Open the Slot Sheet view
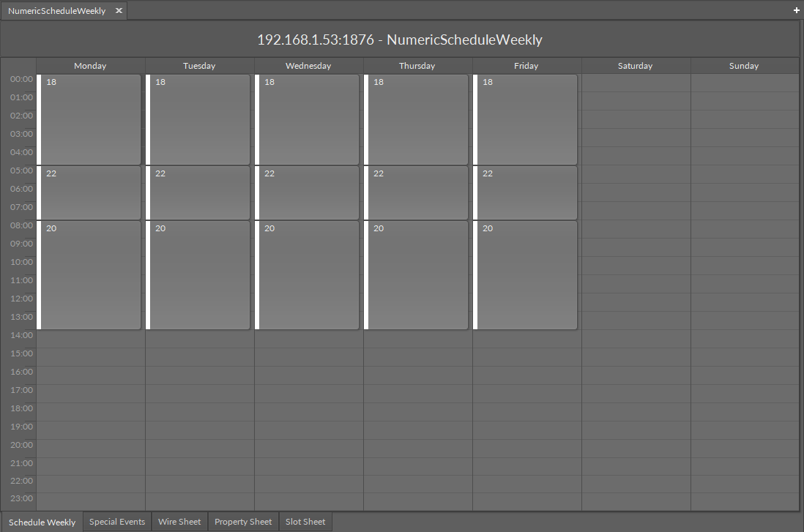Image resolution: width=804 pixels, height=532 pixels. (x=305, y=521)
